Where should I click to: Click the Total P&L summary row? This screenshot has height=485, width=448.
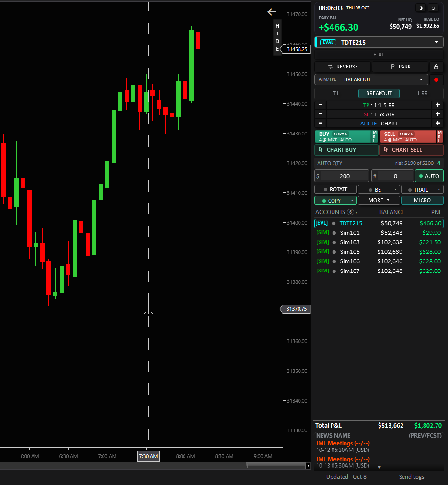379,426
